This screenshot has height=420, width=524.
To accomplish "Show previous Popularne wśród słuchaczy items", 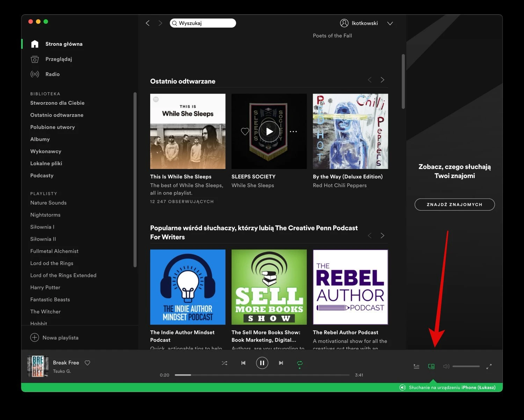I will [x=370, y=236].
